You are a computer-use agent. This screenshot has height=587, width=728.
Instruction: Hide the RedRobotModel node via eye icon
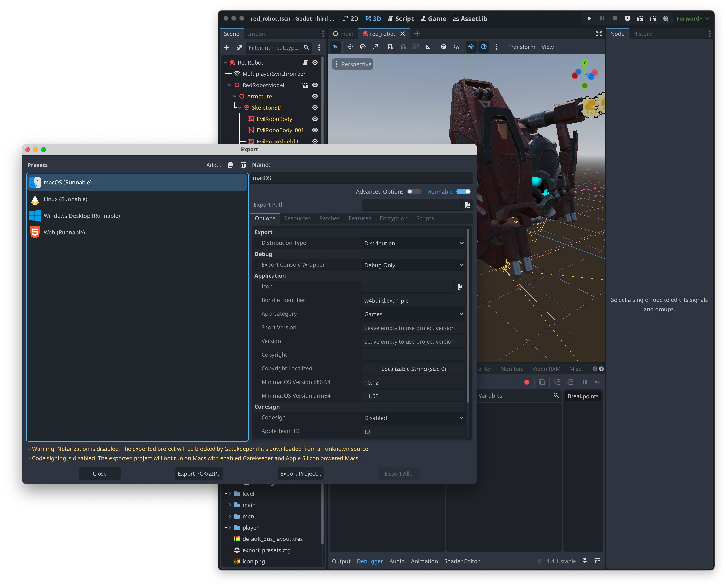(x=315, y=85)
